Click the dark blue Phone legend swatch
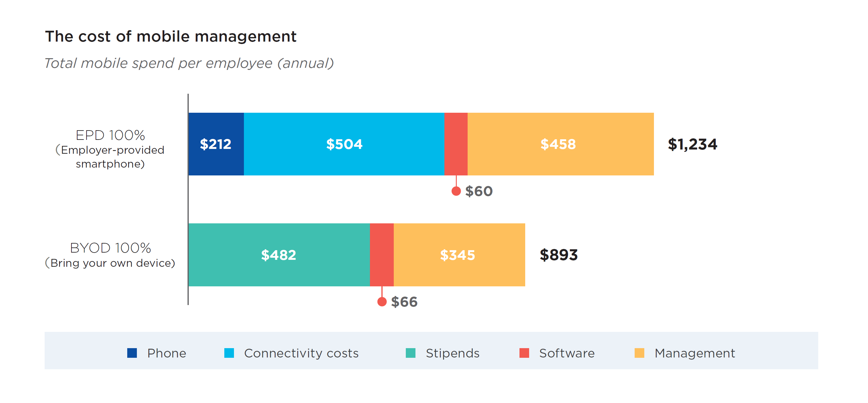This screenshot has width=868, height=403. click(132, 353)
